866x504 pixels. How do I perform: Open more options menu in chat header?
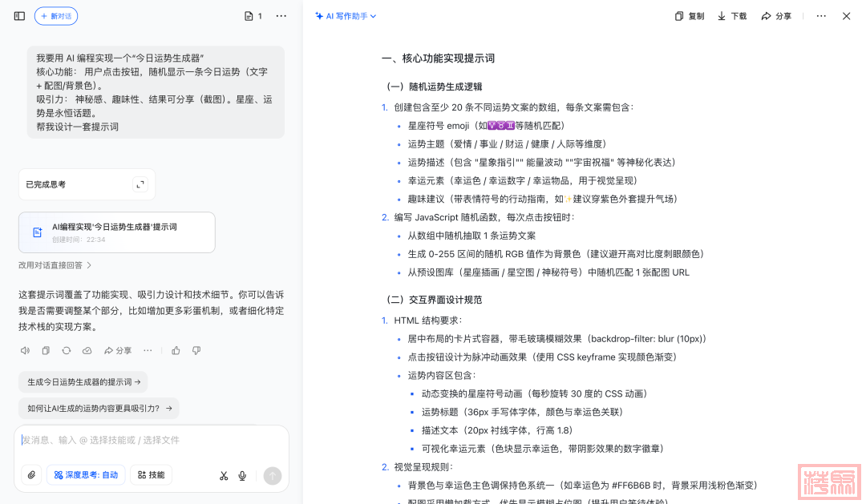281,16
